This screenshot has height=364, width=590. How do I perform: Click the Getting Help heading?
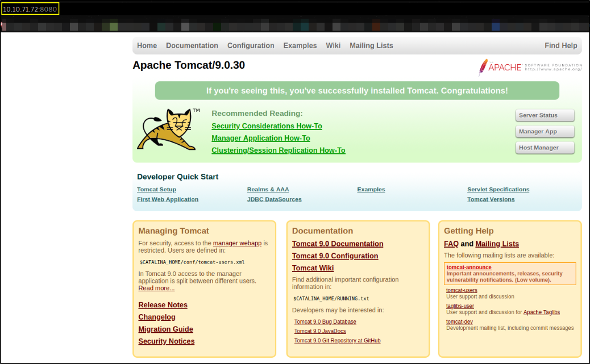tap(469, 231)
